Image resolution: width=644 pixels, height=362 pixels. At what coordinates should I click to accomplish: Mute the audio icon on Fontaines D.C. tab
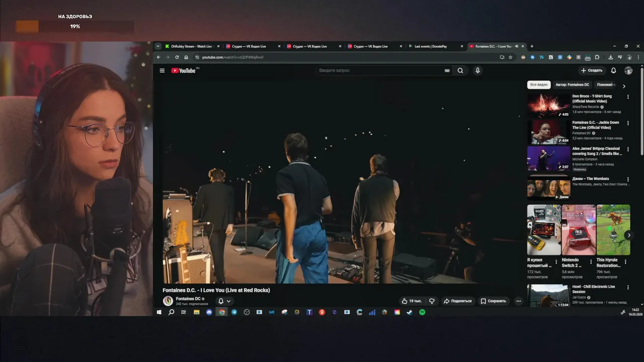pyautogui.click(x=517, y=46)
